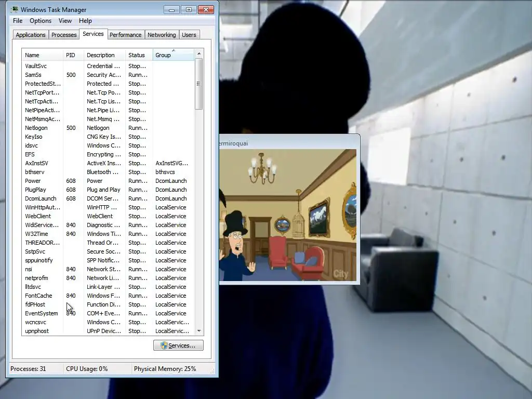Select the EventSystem service row

tap(108, 313)
